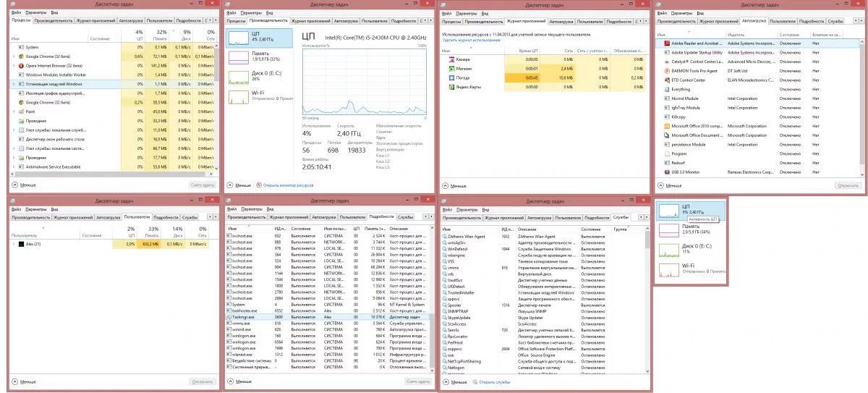Select the Яндекс.Карты app icon
The image size is (868, 393).
[x=452, y=87]
